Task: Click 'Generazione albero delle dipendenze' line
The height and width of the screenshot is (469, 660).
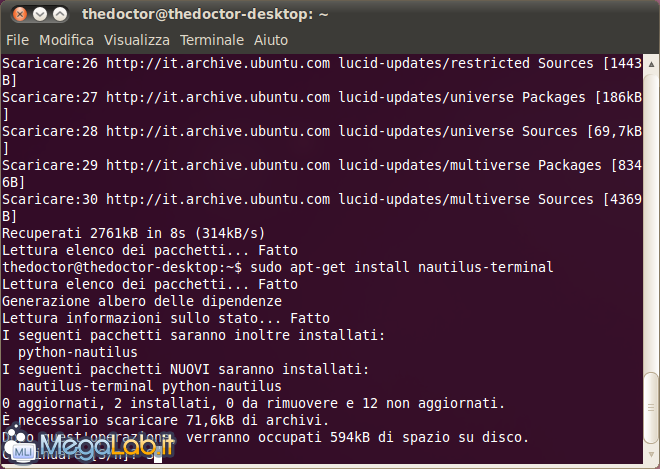Action: tap(142, 301)
